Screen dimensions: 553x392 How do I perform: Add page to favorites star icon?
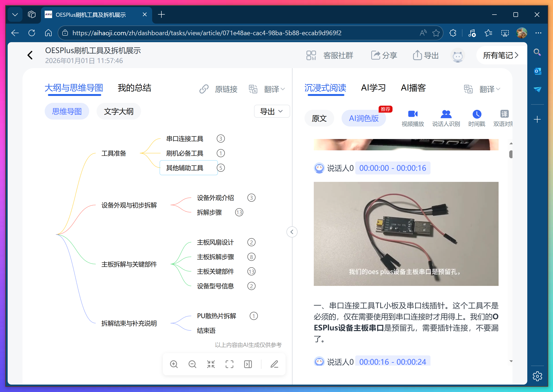[x=436, y=33]
